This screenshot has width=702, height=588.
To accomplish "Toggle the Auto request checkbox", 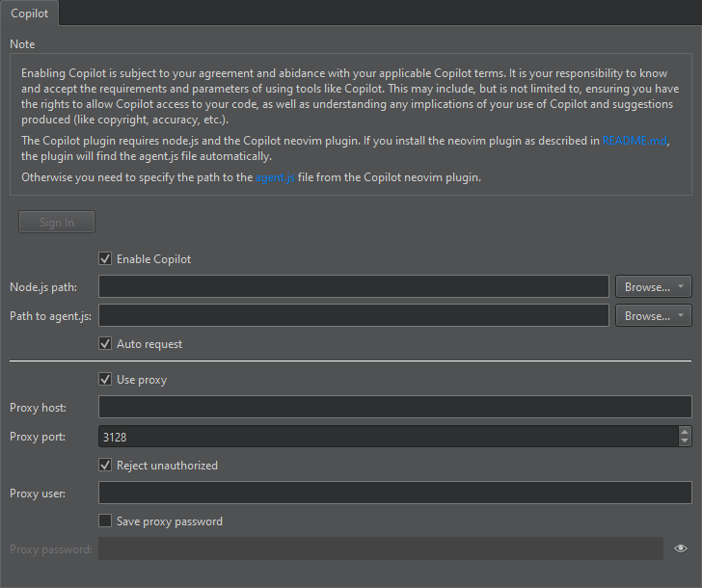I will tap(105, 344).
